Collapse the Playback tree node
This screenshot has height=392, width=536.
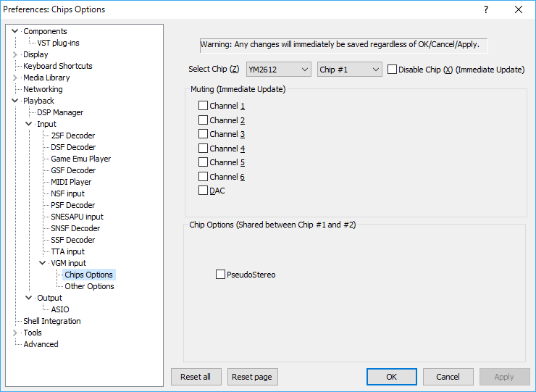(14, 101)
